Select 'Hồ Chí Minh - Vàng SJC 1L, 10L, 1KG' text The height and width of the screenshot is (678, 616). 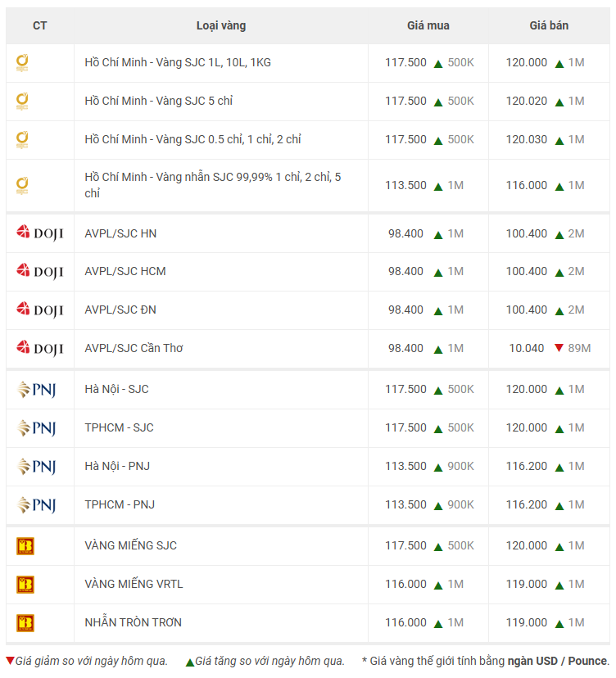coord(178,63)
